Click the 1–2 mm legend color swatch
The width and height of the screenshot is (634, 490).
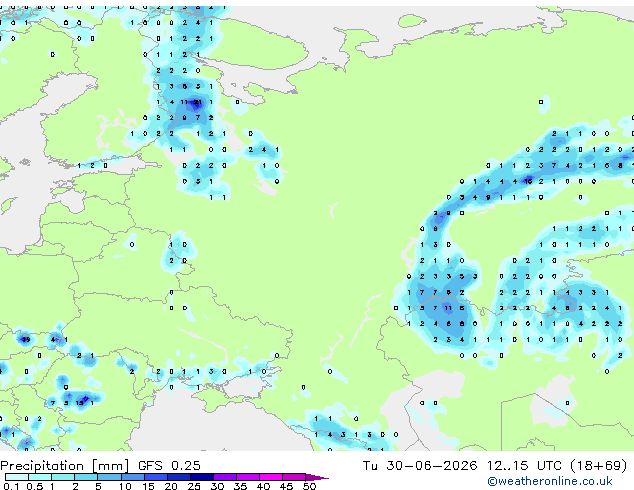tap(63, 477)
